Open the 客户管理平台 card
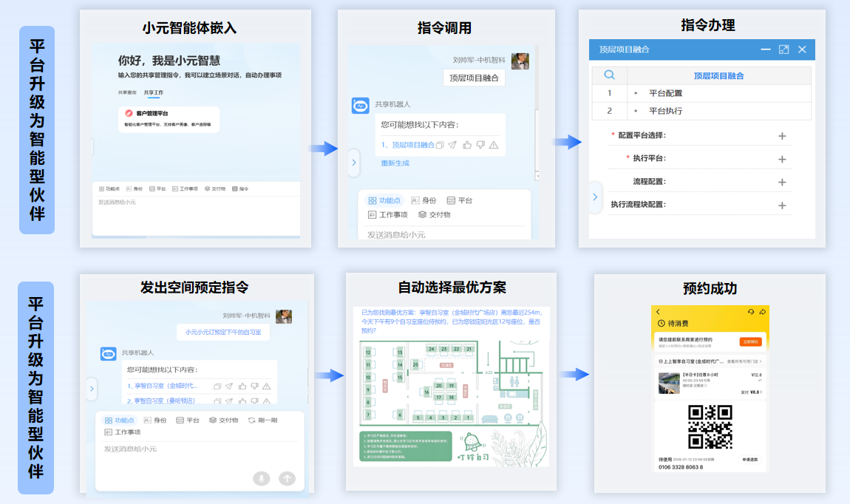Screen dimensions: 850x504 pos(169,119)
